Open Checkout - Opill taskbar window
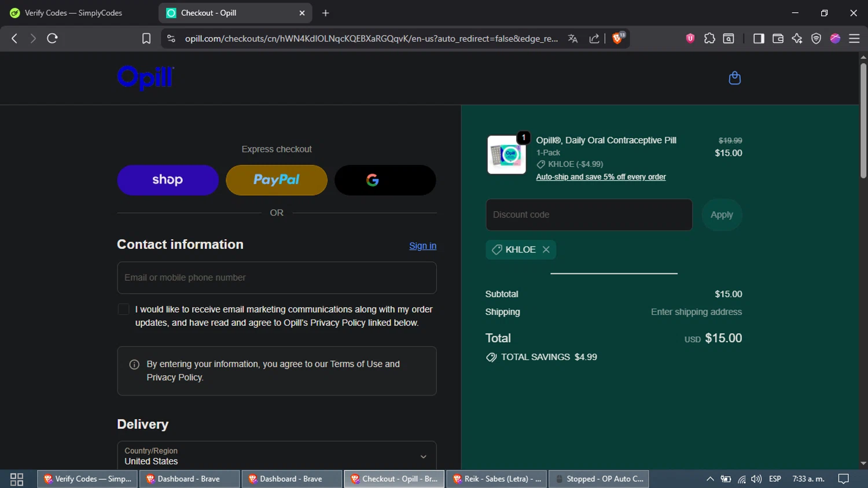 [x=395, y=479]
